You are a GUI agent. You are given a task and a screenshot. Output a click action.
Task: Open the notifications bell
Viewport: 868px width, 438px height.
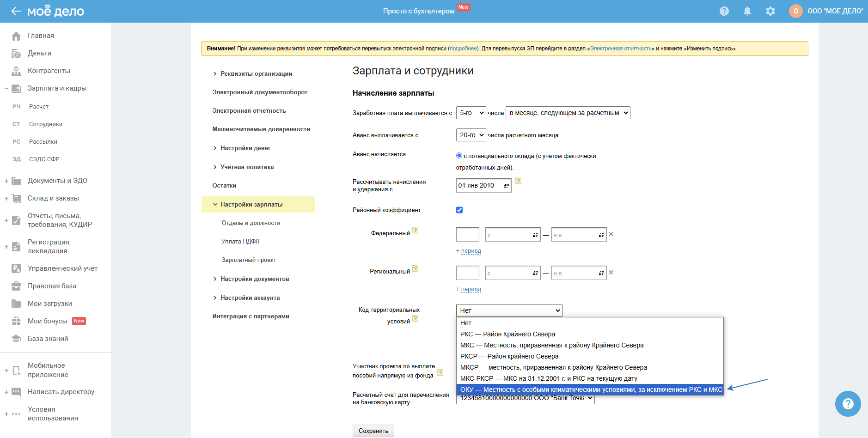point(747,11)
